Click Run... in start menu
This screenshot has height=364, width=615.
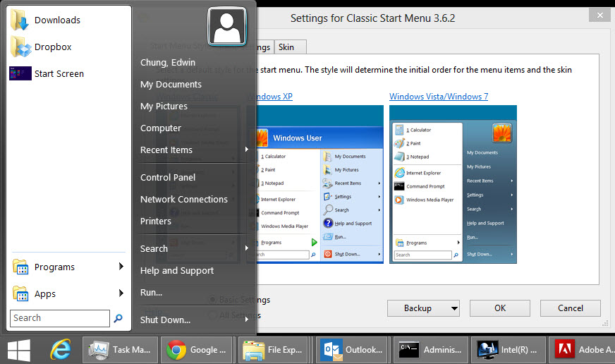(151, 293)
